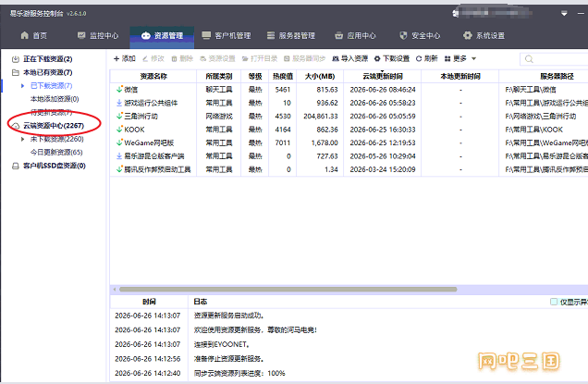Open 安全中心 shield tab

click(x=420, y=36)
